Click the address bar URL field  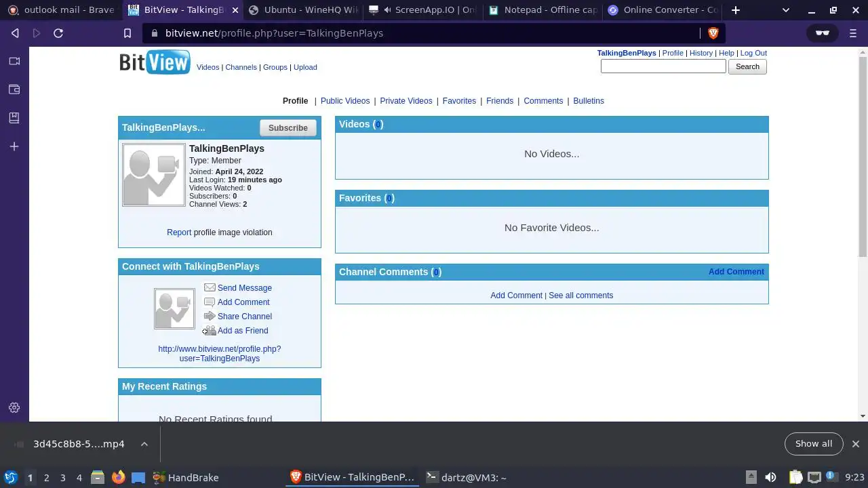click(x=427, y=33)
